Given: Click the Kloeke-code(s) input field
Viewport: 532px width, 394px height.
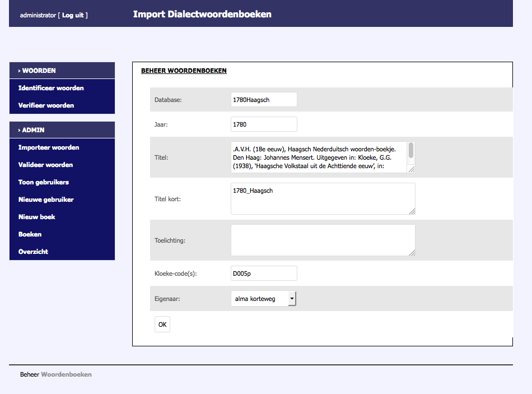Looking at the screenshot, I should coord(264,274).
